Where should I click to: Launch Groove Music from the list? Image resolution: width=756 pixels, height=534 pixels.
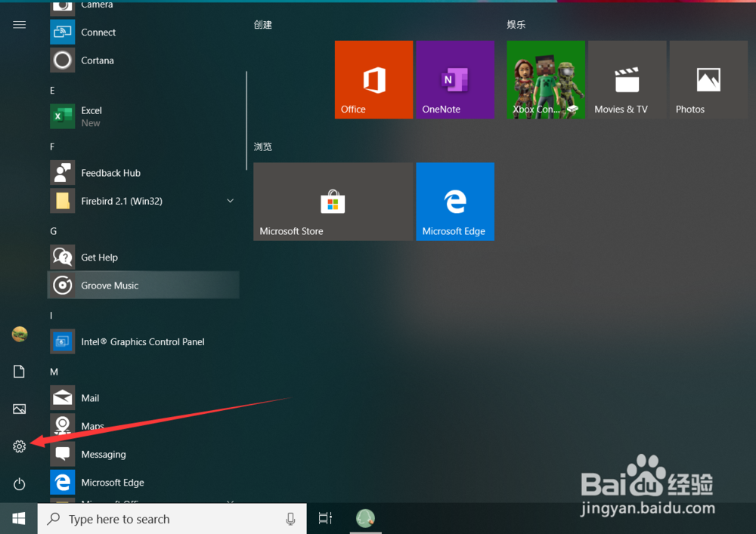click(x=143, y=285)
